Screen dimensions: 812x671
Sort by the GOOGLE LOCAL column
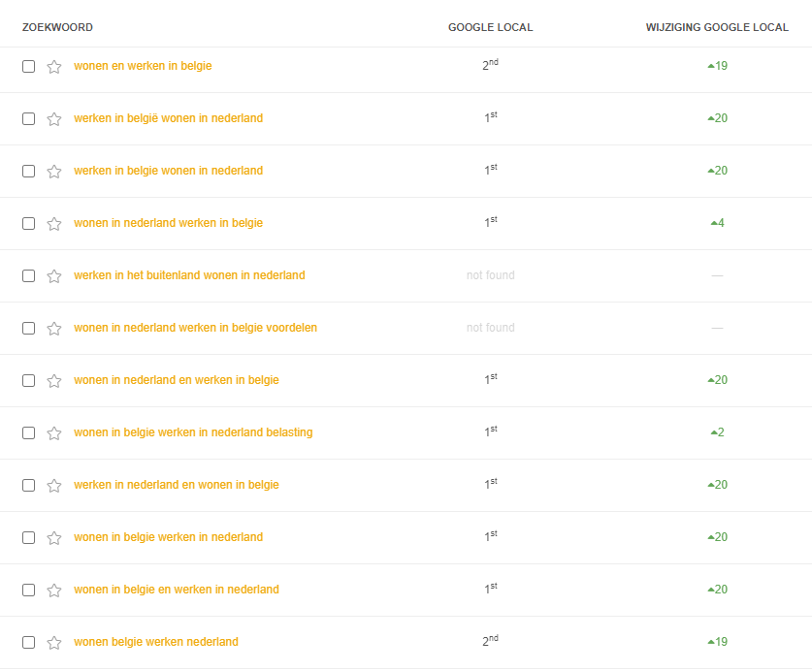490,27
